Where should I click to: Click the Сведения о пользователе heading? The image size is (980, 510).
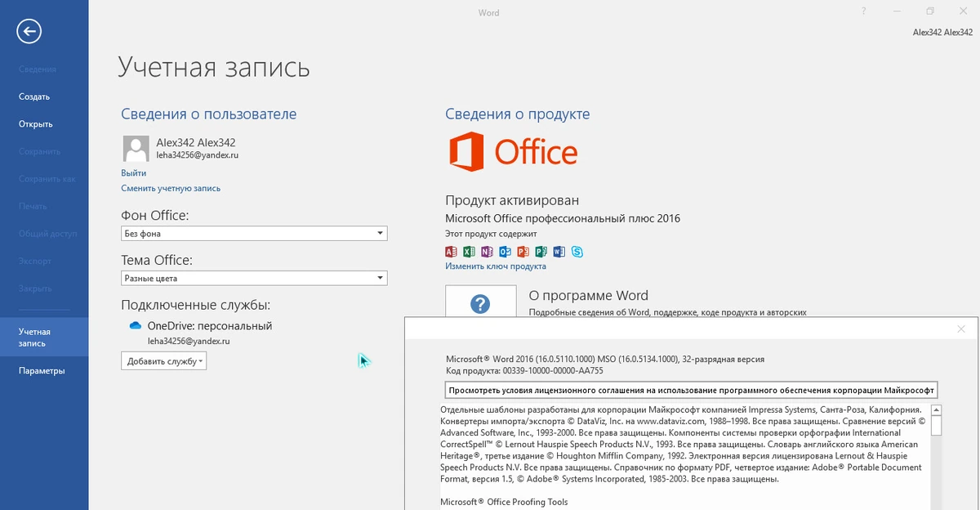tap(209, 114)
